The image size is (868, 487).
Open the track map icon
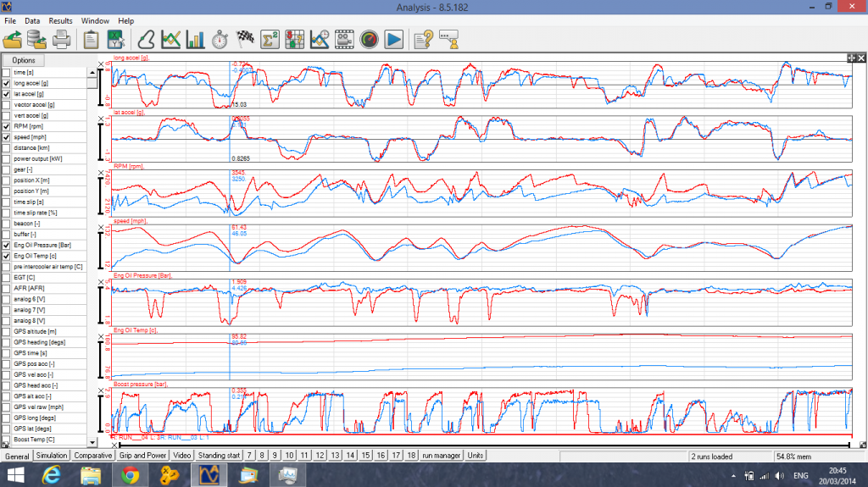click(x=147, y=39)
